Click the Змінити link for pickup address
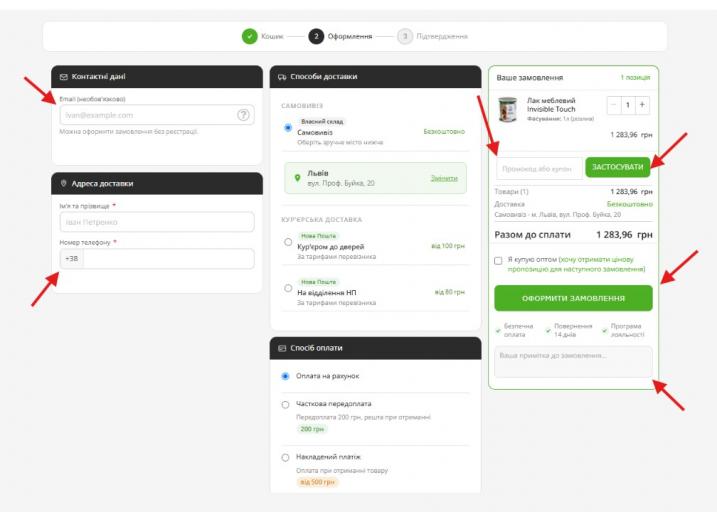 point(444,178)
